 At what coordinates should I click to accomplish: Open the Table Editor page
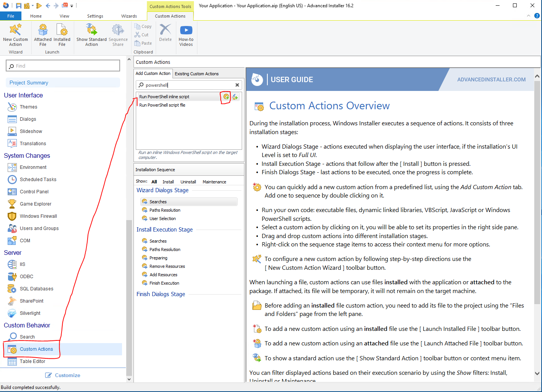pos(33,361)
